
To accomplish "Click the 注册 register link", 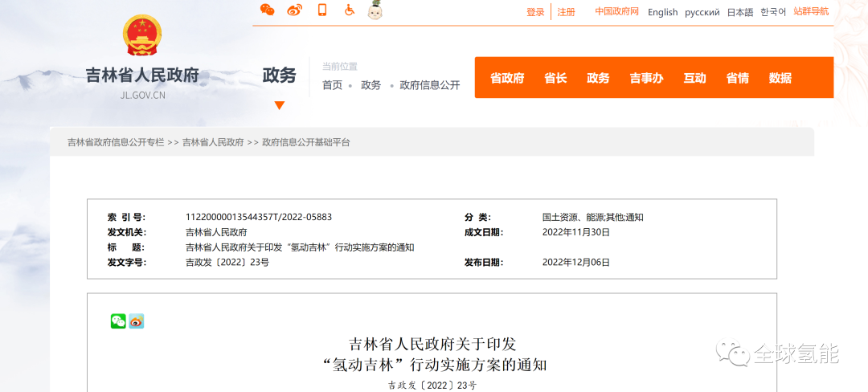I will click(566, 12).
